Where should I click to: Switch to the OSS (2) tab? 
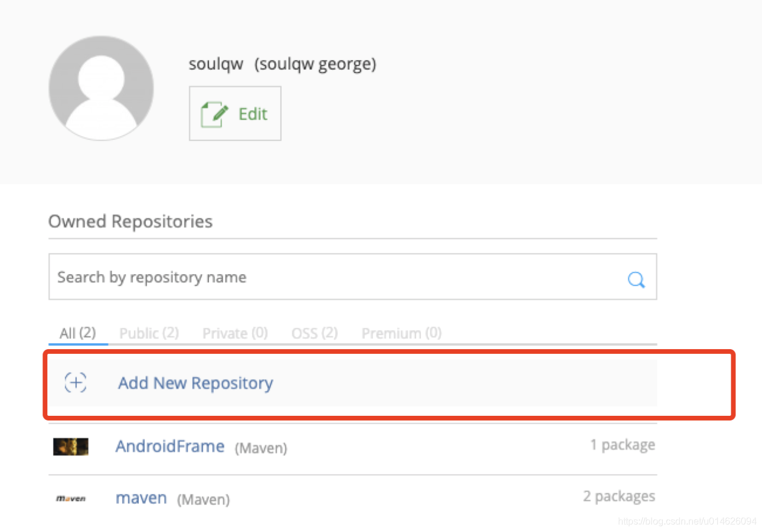(315, 333)
